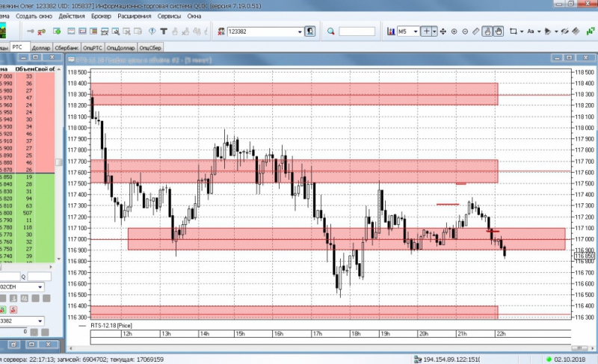598x364 pixels.
Task: Click the candlestick chart type icon
Action: coord(391,31)
